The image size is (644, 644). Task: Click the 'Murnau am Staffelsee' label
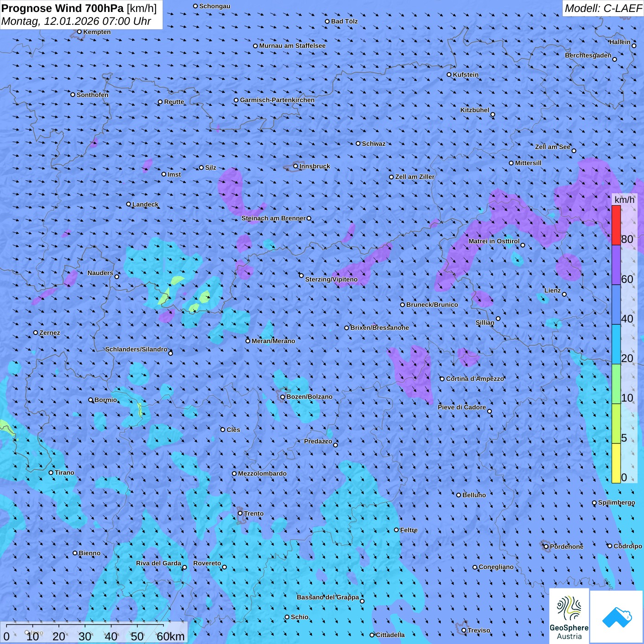(293, 46)
